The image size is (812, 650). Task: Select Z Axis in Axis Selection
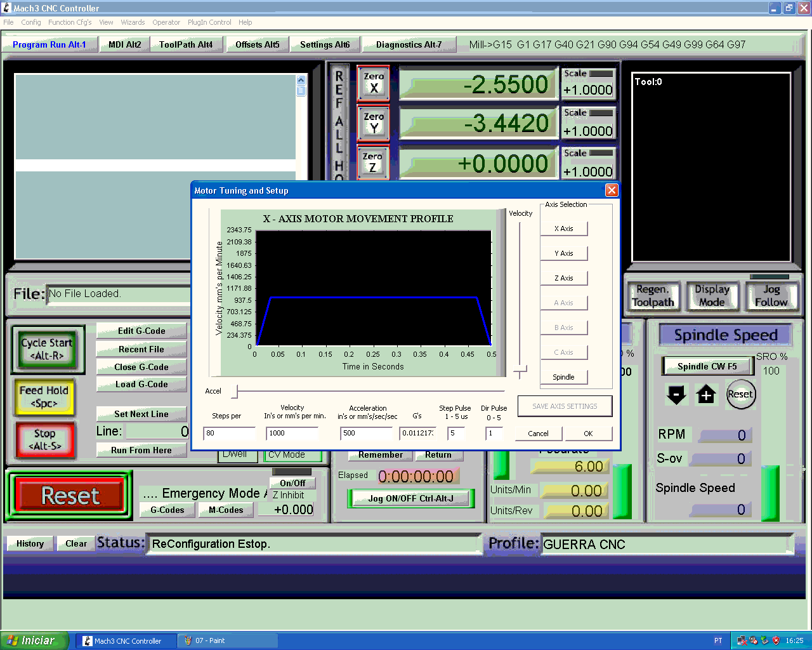[564, 278]
